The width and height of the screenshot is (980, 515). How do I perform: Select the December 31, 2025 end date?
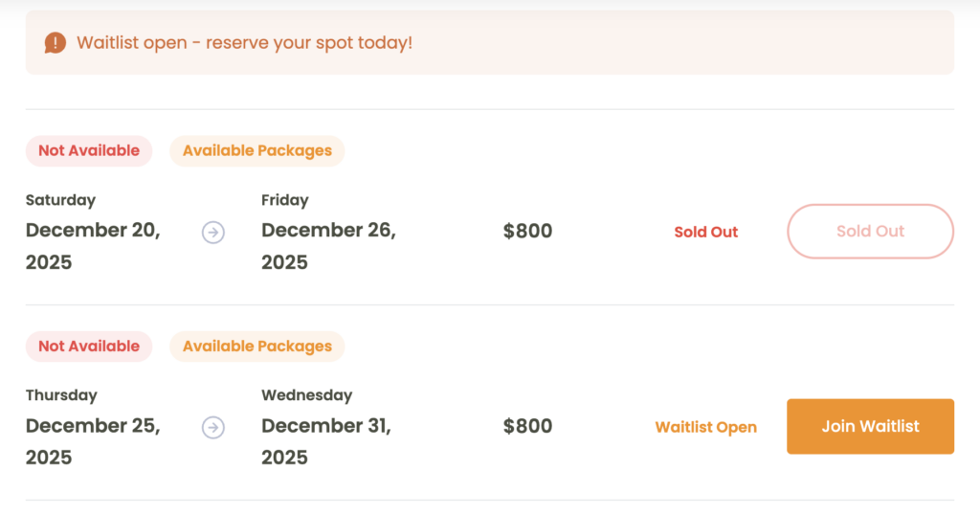click(326, 441)
